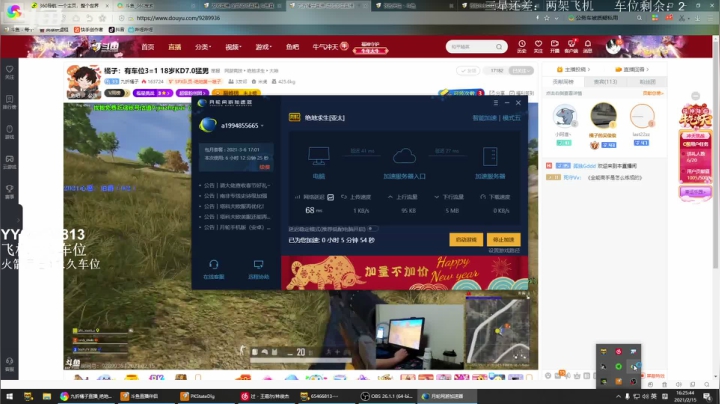Open the last announcement about mobile version

236,227
